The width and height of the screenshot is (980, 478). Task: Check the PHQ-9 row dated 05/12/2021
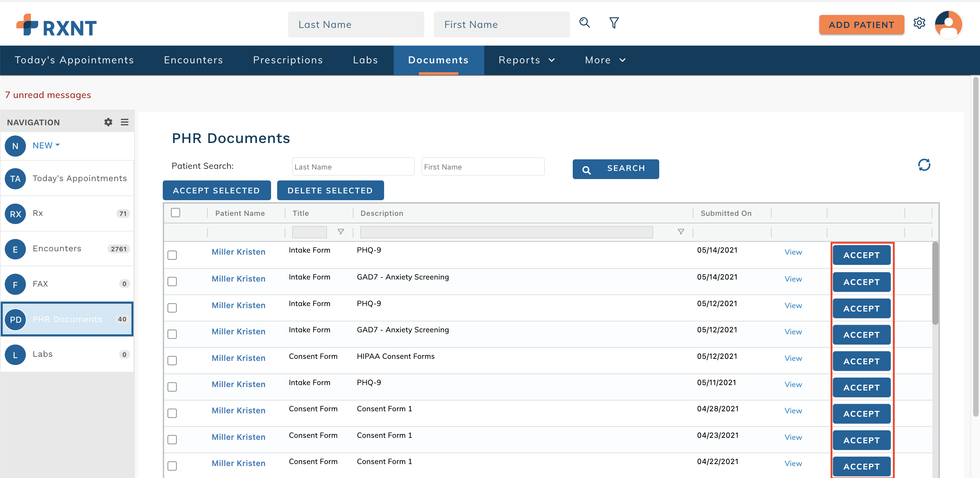click(172, 308)
